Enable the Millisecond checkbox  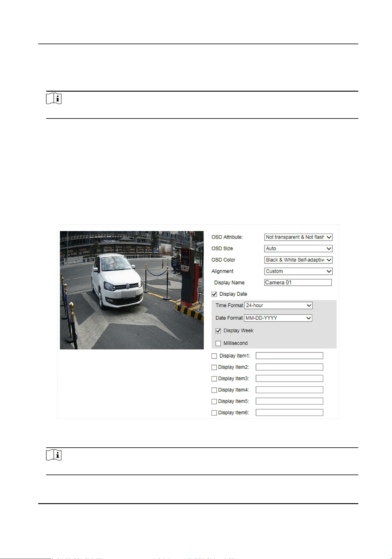point(218,343)
